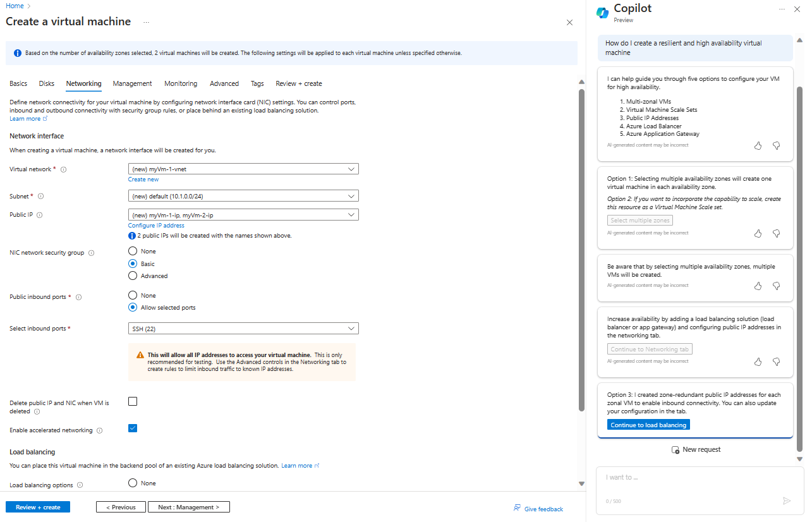Screen dimensions: 812x522
Task: Click the main form vertical scrollbar
Action: [x=581, y=249]
